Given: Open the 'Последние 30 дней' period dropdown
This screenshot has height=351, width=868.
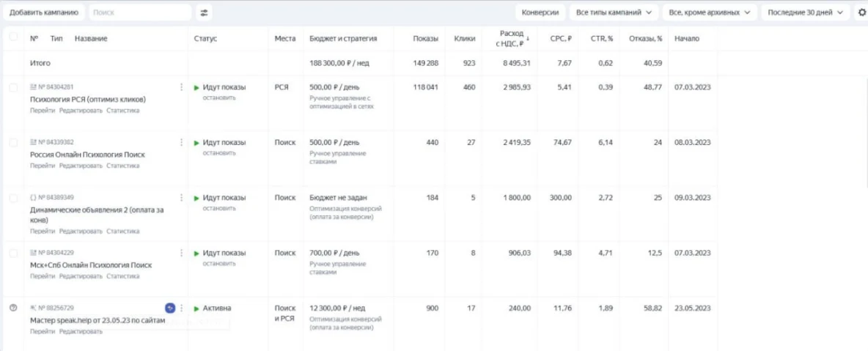Looking at the screenshot, I should pyautogui.click(x=806, y=12).
